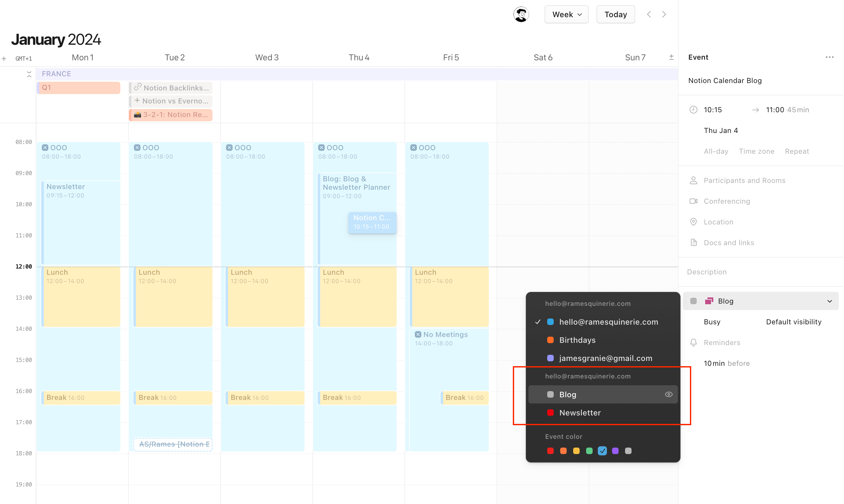Open Friday's Lunch event

coord(449,296)
